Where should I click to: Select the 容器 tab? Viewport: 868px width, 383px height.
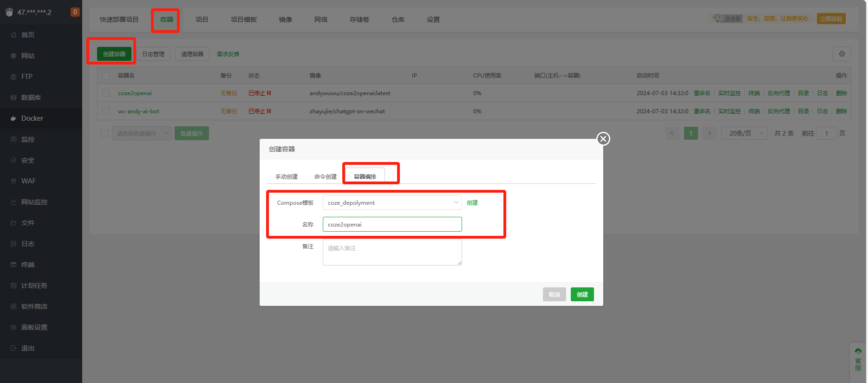pyautogui.click(x=167, y=19)
